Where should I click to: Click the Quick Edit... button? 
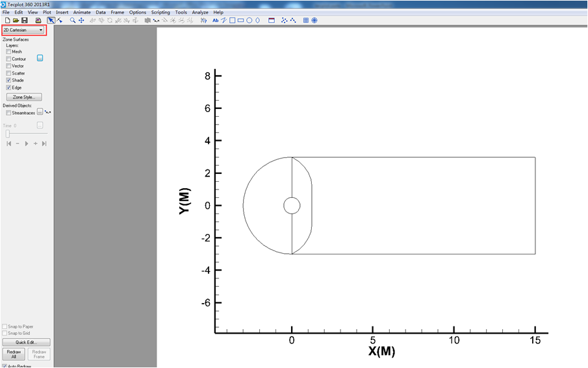(x=26, y=342)
